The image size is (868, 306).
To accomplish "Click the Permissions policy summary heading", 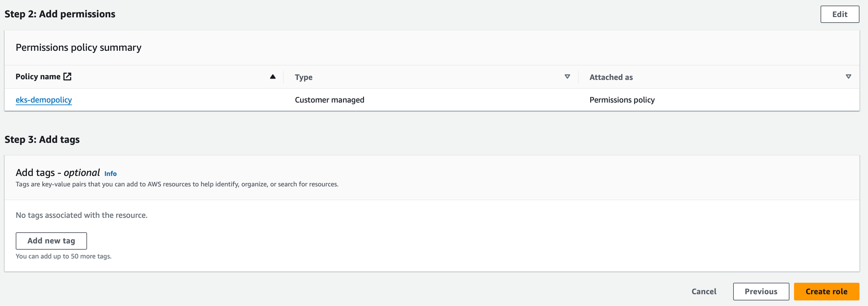I will [x=79, y=48].
